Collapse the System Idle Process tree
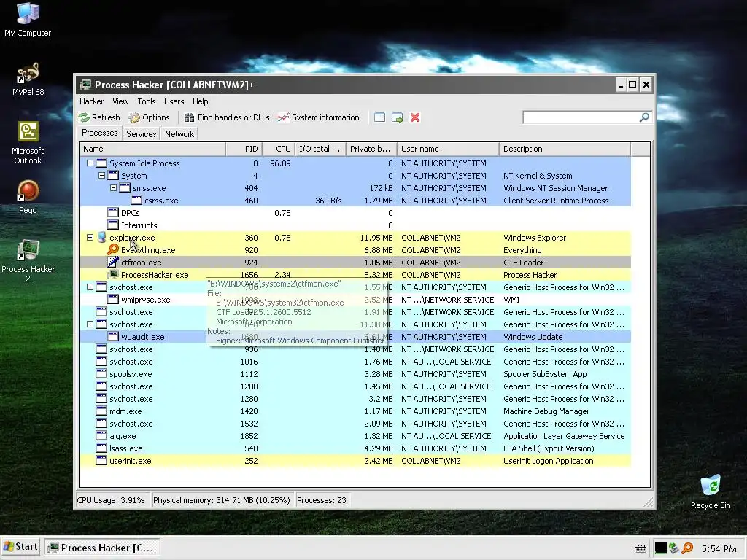The width and height of the screenshot is (747, 560). tap(90, 163)
